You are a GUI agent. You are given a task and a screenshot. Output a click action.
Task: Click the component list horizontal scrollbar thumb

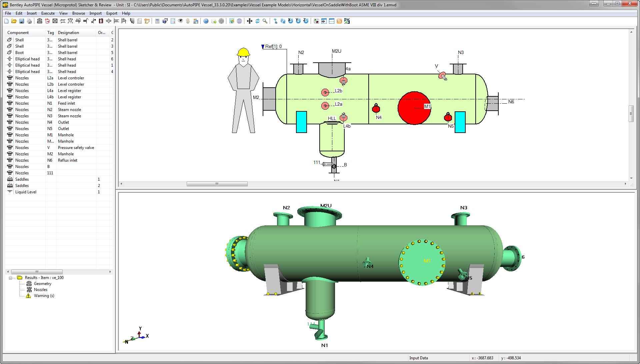(x=37, y=272)
